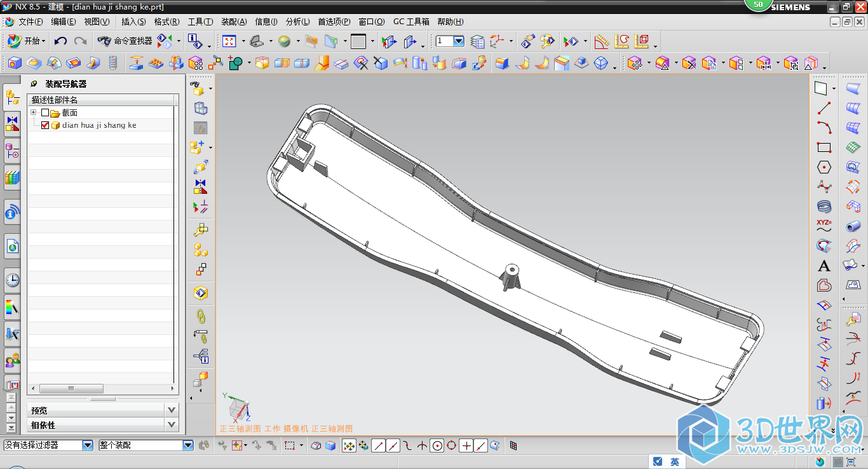Screen dimensions: 868x469
Task: Open the Constraint Navigator sidebar tab
Action: click(12, 125)
